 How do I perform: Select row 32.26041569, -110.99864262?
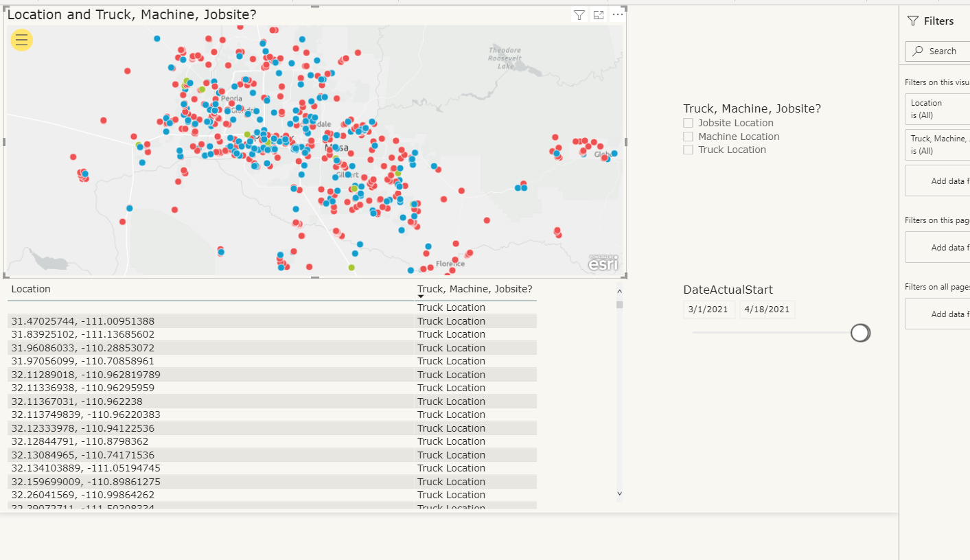coord(272,495)
